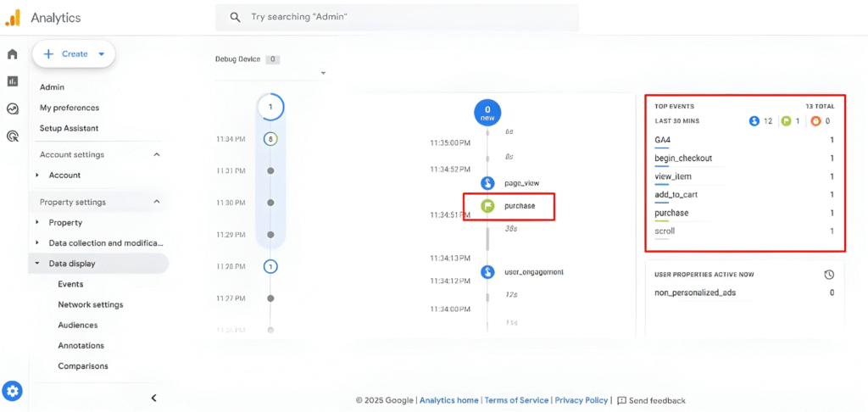Select Audiences under Data display
This screenshot has width=868, height=412.
[77, 326]
